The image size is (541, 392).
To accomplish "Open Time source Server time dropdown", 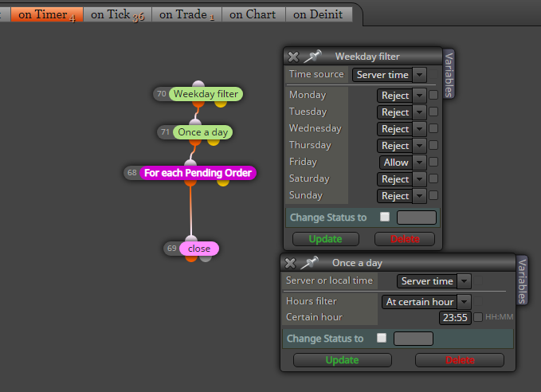I will point(389,75).
